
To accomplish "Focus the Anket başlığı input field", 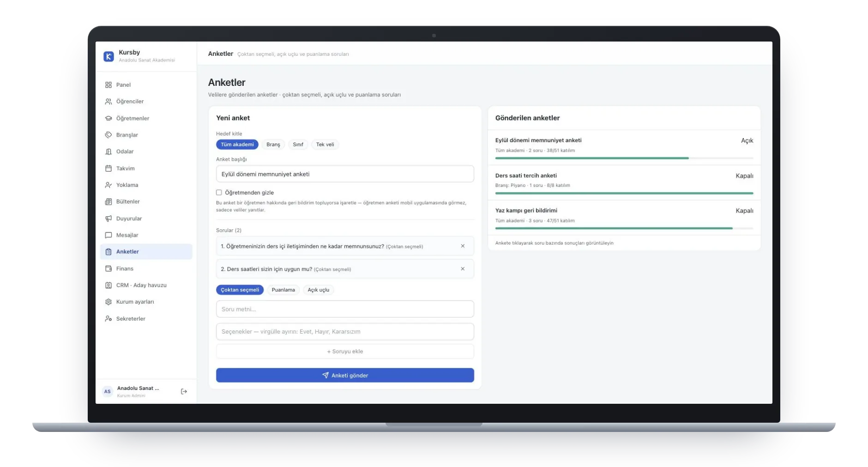I will coord(345,174).
